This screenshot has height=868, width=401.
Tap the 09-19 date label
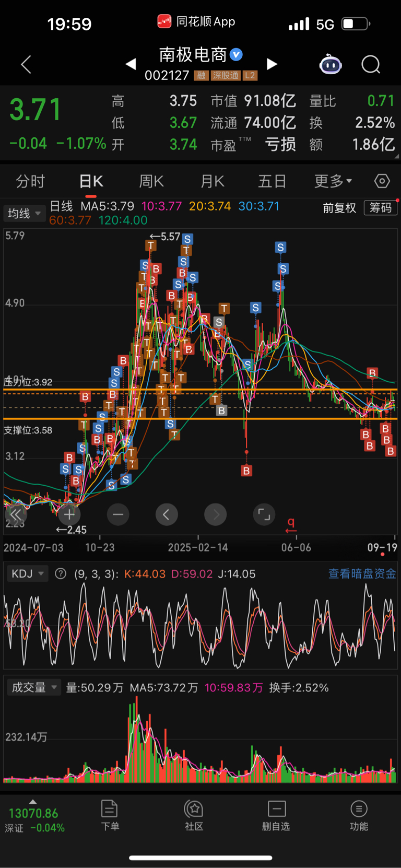point(382,547)
